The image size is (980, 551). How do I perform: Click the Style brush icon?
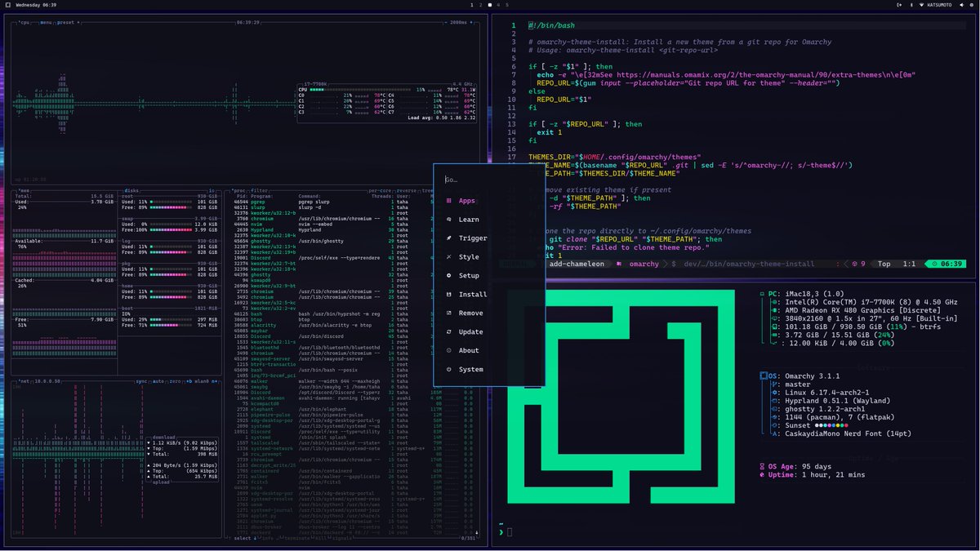pos(449,257)
